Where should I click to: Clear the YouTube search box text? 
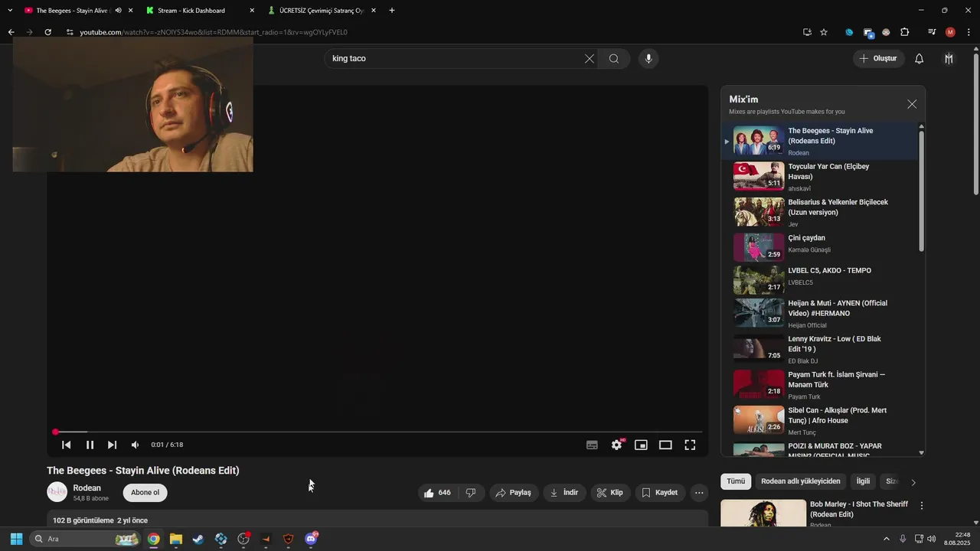590,59
